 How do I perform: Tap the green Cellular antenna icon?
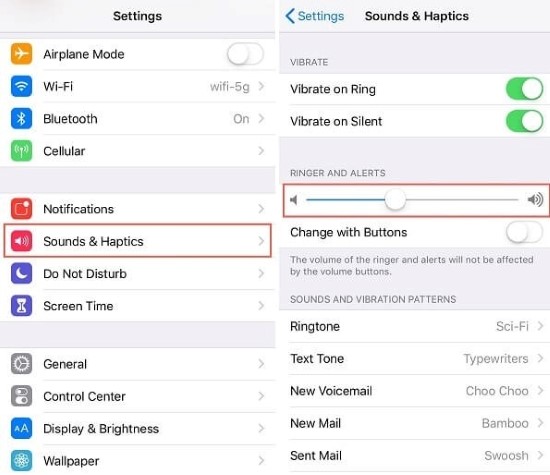[x=21, y=151]
